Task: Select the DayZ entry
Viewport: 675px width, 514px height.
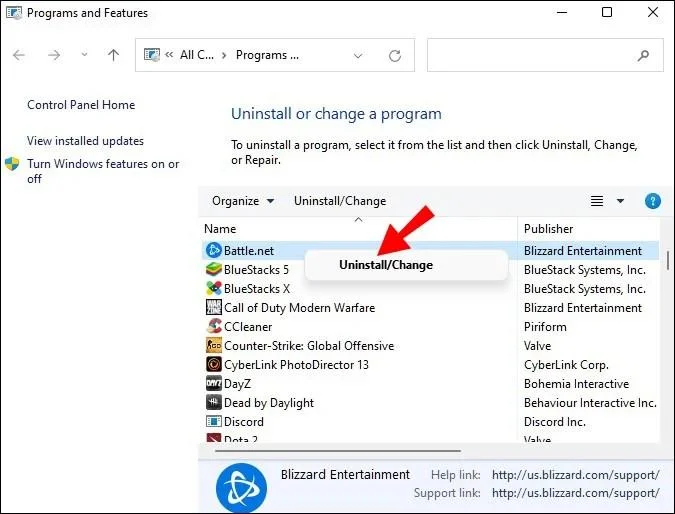Action: coord(237,384)
